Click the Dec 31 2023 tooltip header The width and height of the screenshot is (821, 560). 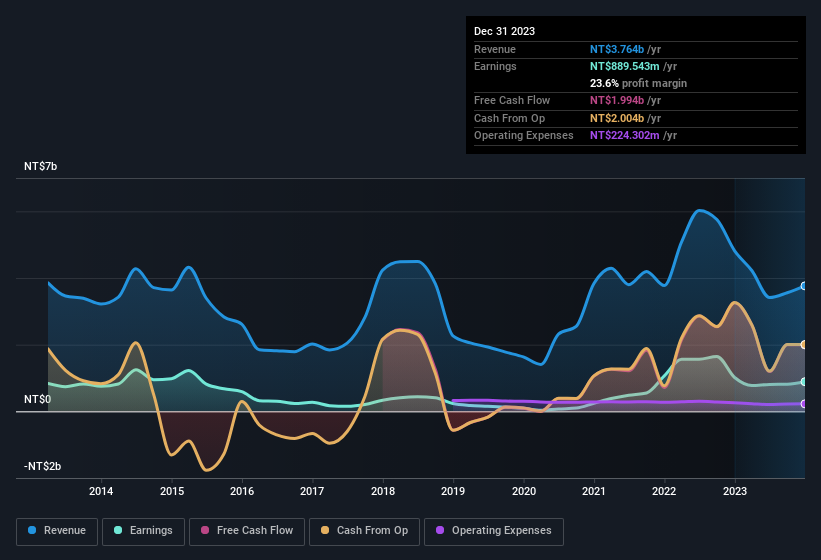pyautogui.click(x=505, y=31)
